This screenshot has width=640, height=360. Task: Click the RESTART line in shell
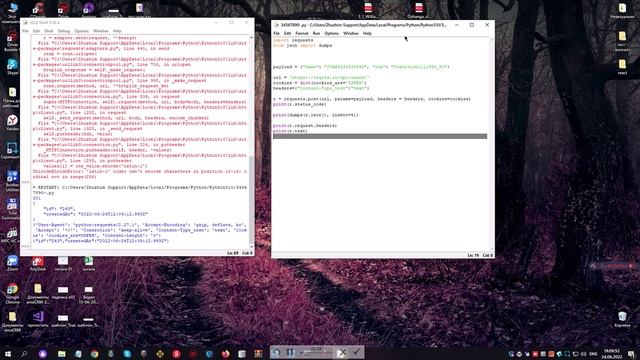tap(140, 190)
